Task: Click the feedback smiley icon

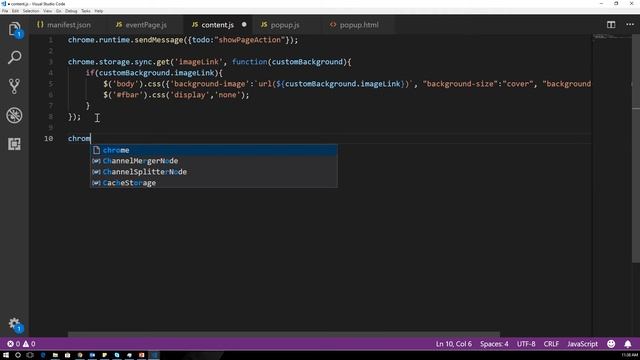Action: pyautogui.click(x=611, y=344)
